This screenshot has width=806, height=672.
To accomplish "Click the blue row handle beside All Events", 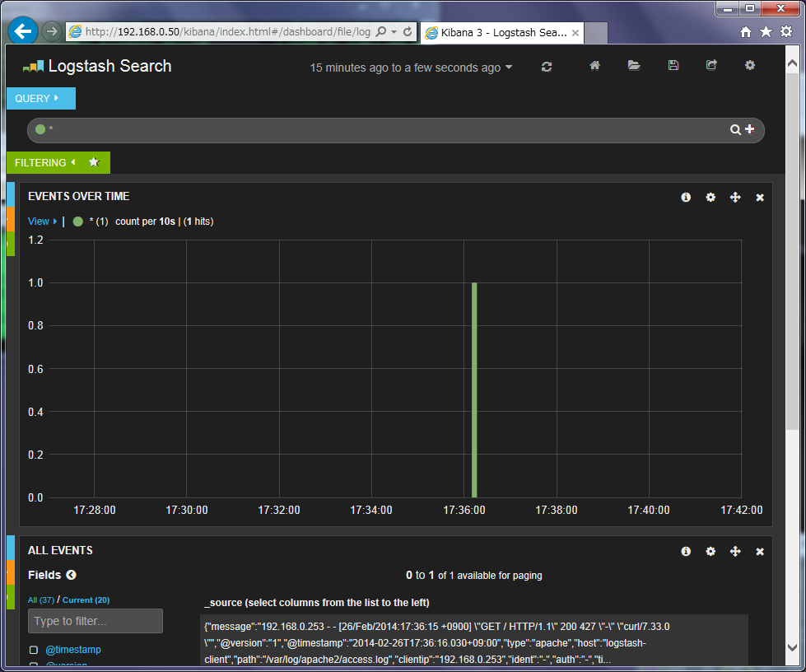I will [11, 548].
